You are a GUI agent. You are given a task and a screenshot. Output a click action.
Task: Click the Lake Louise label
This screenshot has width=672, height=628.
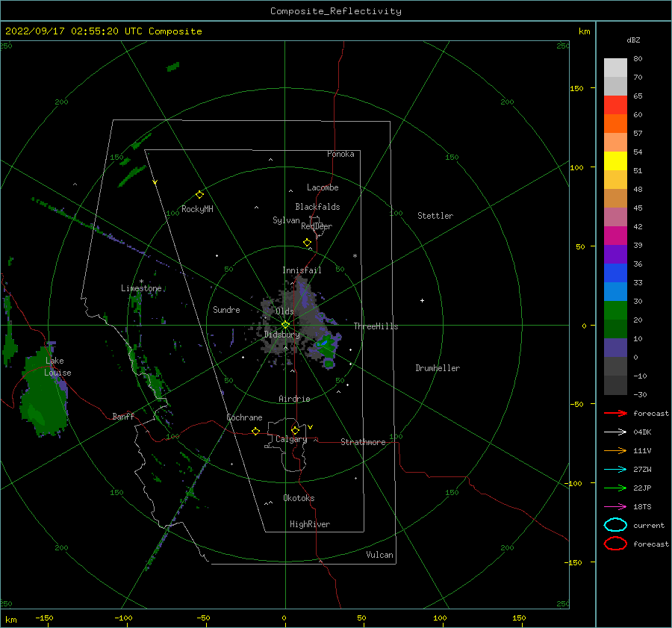coord(57,367)
